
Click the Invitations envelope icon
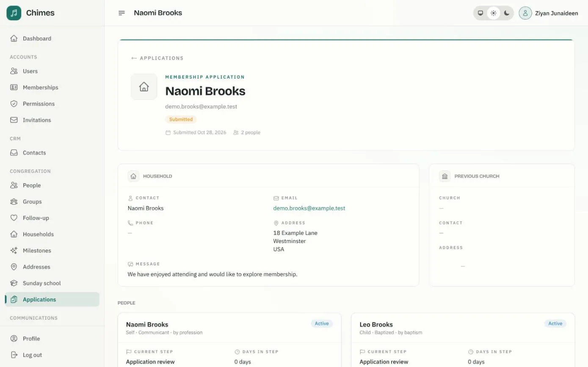click(x=14, y=120)
